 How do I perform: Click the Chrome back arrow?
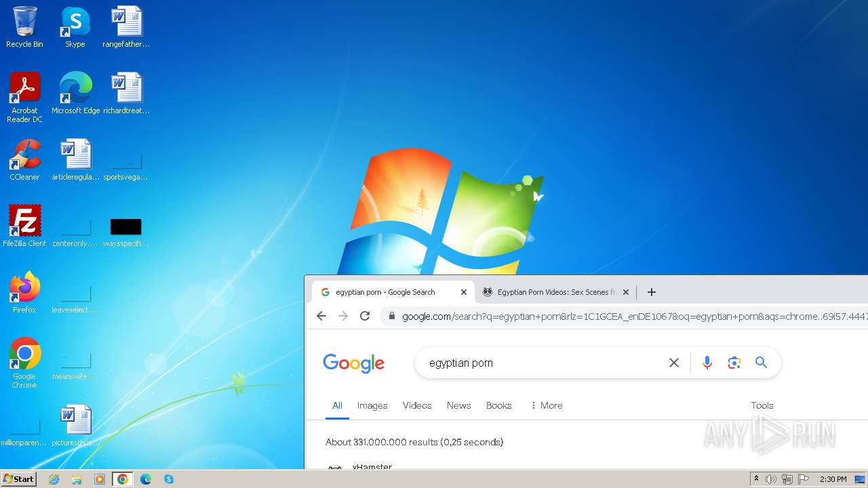[x=321, y=316]
